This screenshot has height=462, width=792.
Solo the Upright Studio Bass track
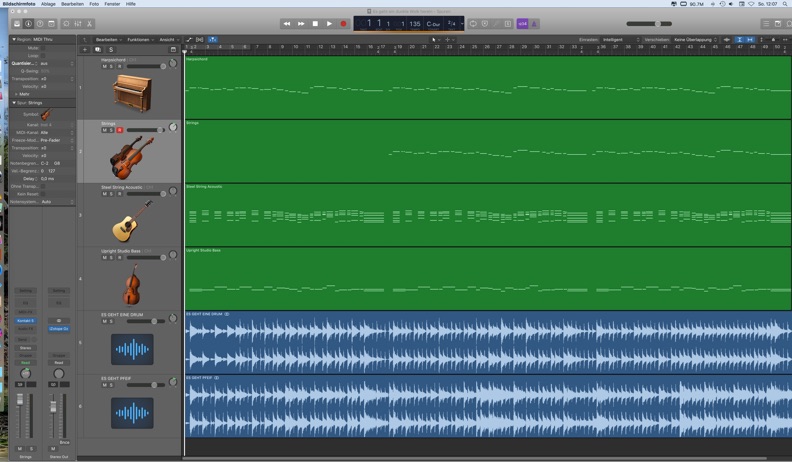point(112,258)
